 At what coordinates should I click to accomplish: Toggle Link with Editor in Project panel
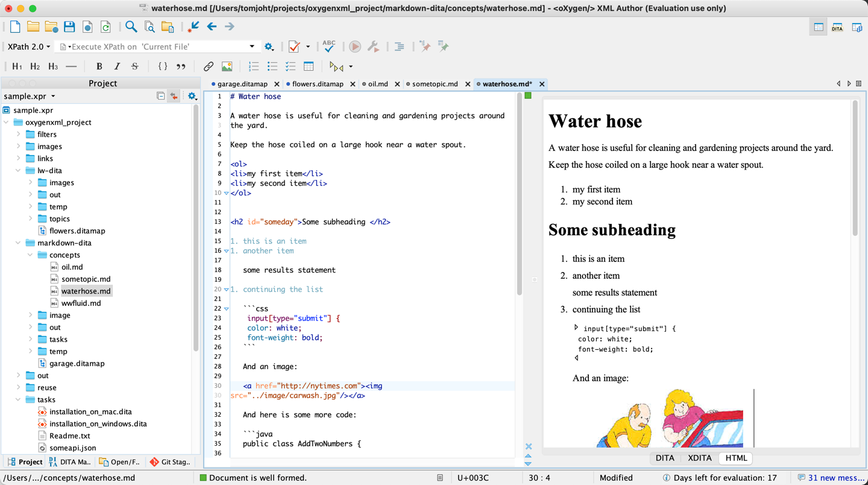[174, 97]
